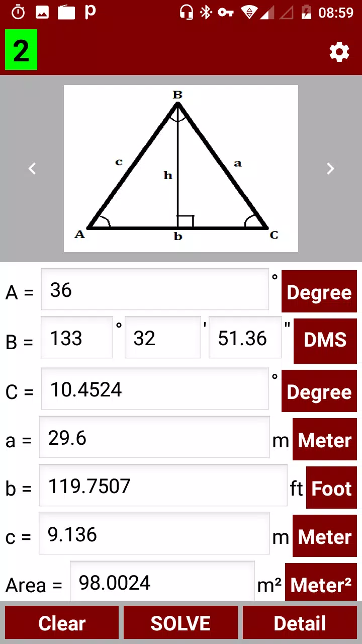Screen dimensions: 362x644
Task: Tap image notification icon in status bar
Action: [42, 13]
